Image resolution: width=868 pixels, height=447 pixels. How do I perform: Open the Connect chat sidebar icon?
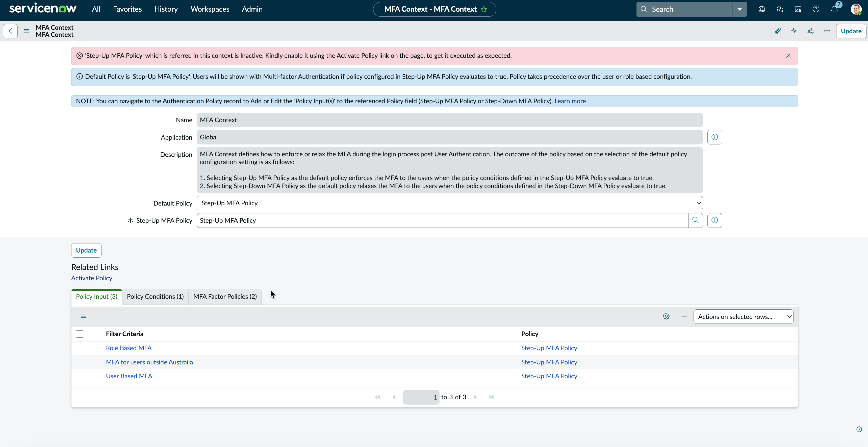tap(780, 9)
